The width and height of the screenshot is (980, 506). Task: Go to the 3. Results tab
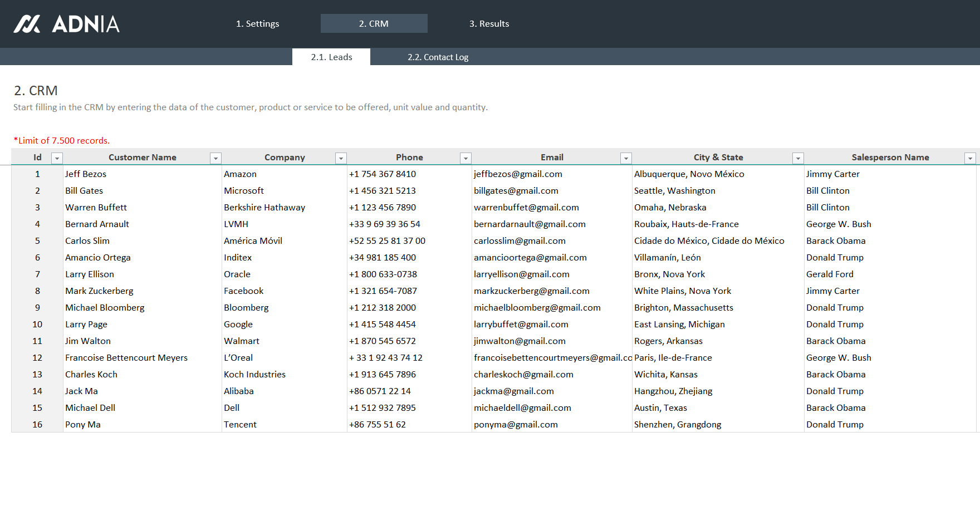489,23
